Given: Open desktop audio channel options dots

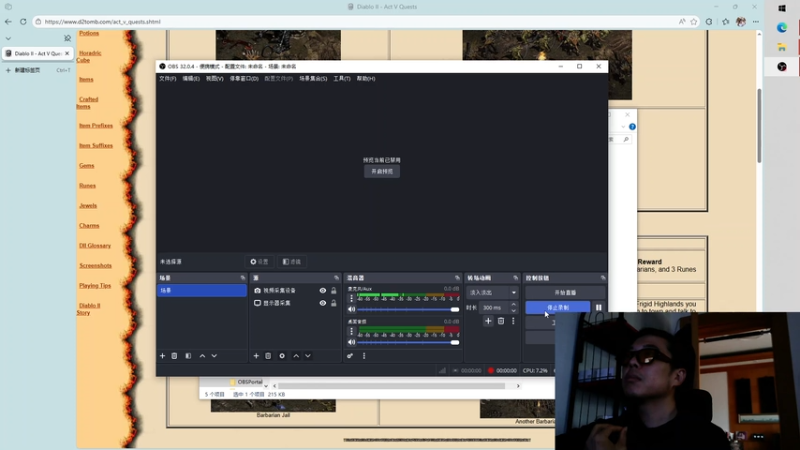Looking at the screenshot, I should (352, 331).
